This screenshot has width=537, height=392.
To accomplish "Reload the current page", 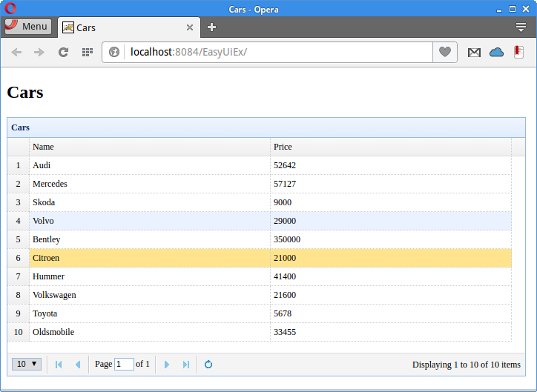I will (63, 53).
